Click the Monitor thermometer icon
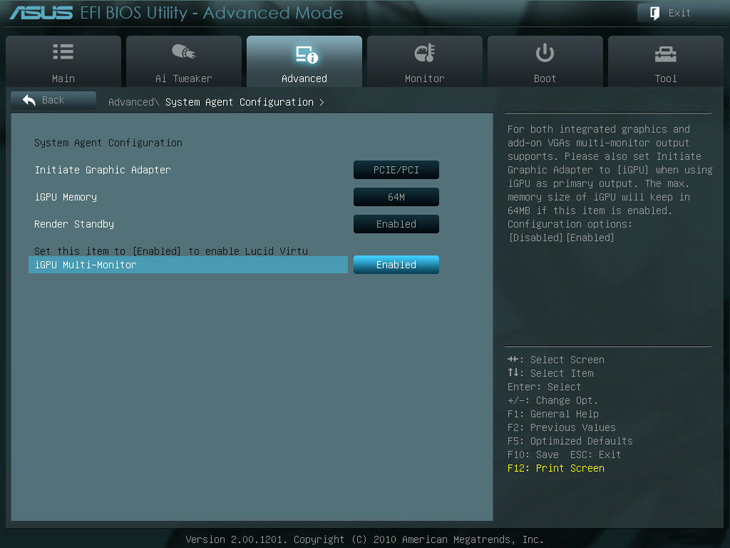The image size is (730, 548). 424,53
